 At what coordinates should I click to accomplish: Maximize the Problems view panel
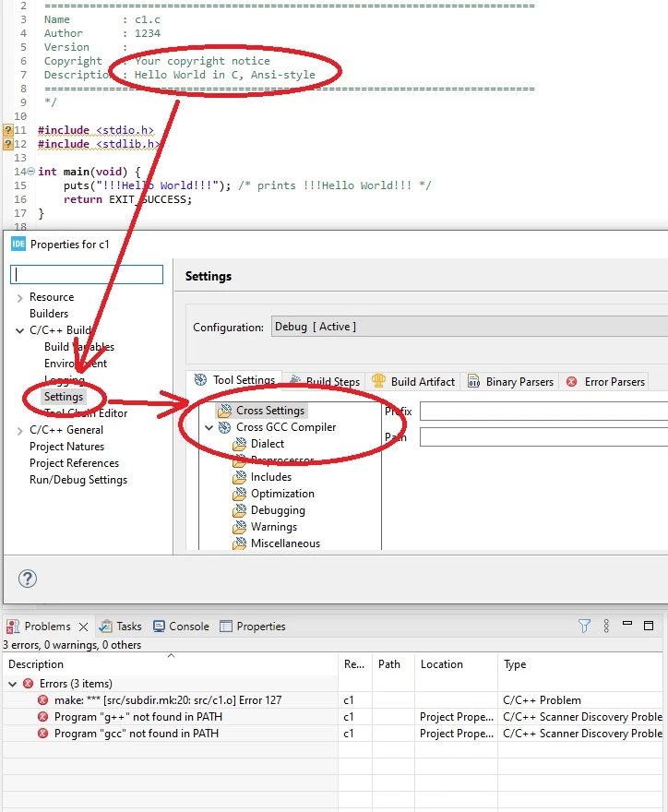tap(649, 626)
